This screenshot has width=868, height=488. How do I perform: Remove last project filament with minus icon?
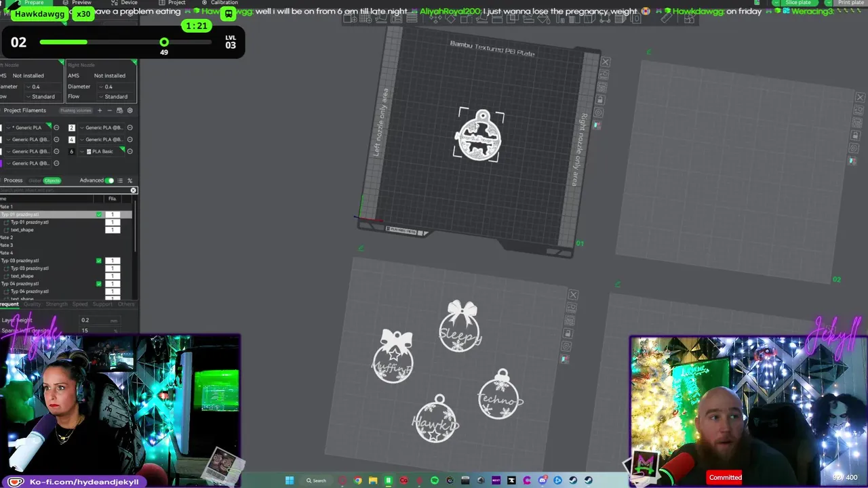pyautogui.click(x=109, y=110)
